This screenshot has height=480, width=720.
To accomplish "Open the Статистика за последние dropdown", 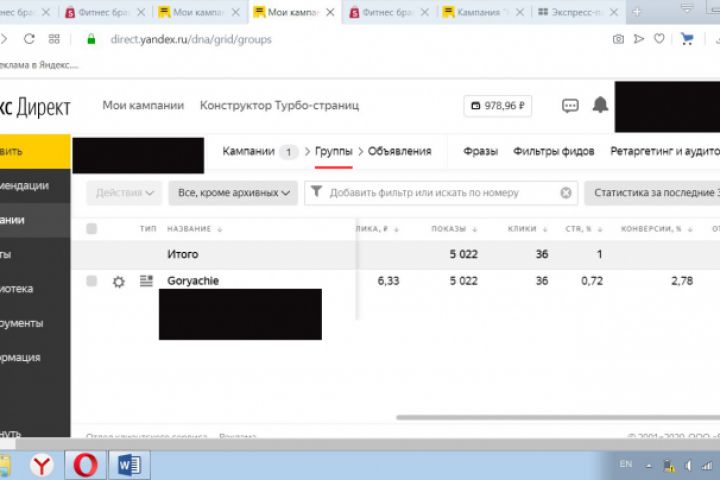I will (652, 193).
